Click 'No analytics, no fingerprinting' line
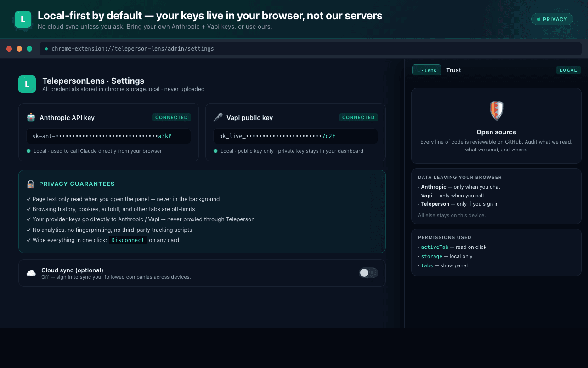This screenshot has width=588, height=368. (x=109, y=230)
